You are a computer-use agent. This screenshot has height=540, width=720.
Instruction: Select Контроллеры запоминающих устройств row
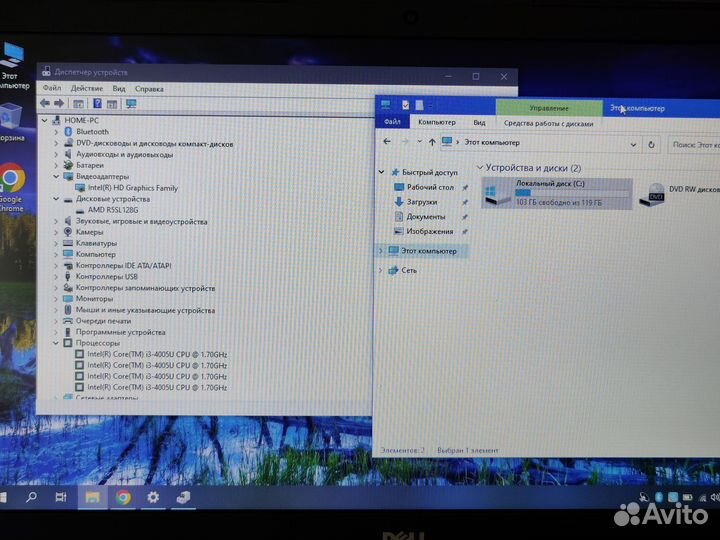(x=145, y=288)
